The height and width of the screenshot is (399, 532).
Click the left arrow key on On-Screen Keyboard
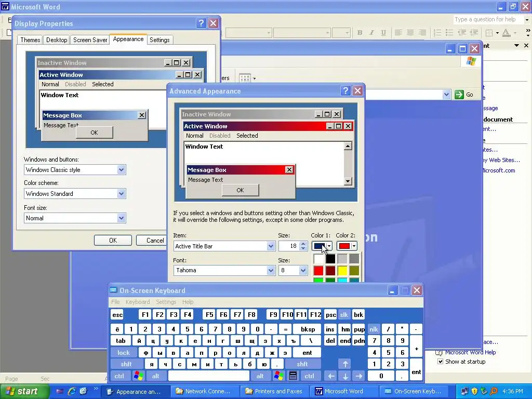(331, 376)
